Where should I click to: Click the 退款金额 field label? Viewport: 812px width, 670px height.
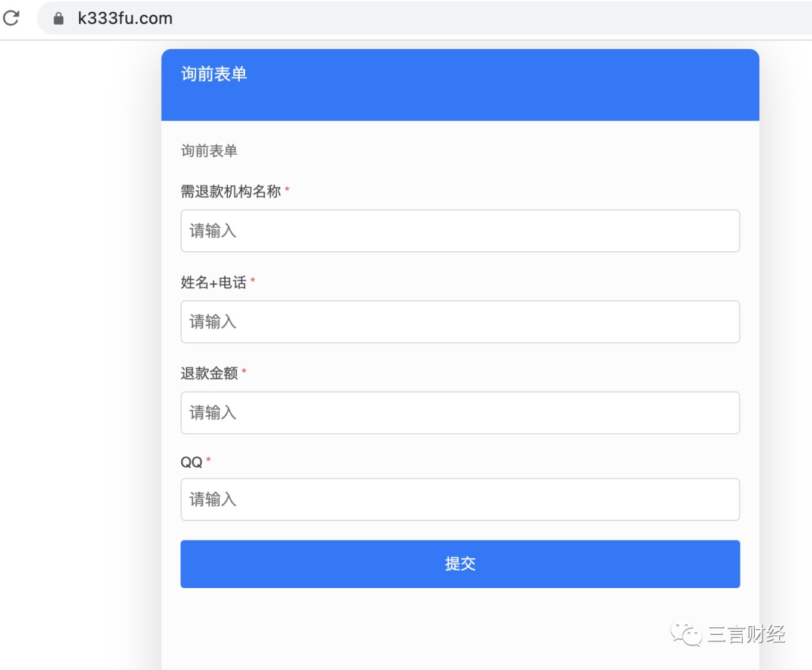[x=209, y=374]
